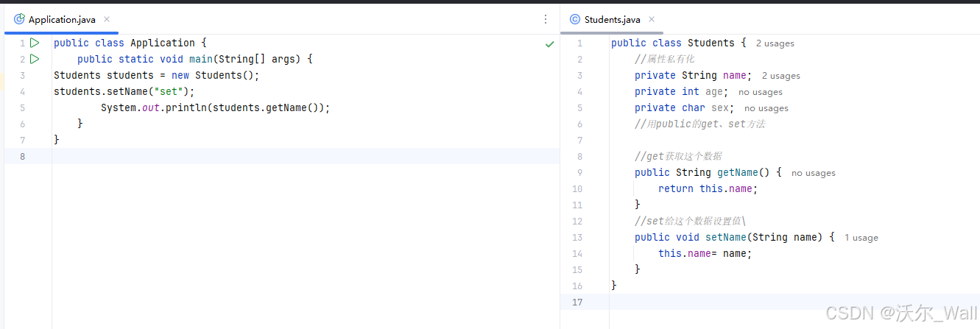The height and width of the screenshot is (329, 980).
Task: Place the cursor on the students.setName("set") line
Action: [124, 91]
